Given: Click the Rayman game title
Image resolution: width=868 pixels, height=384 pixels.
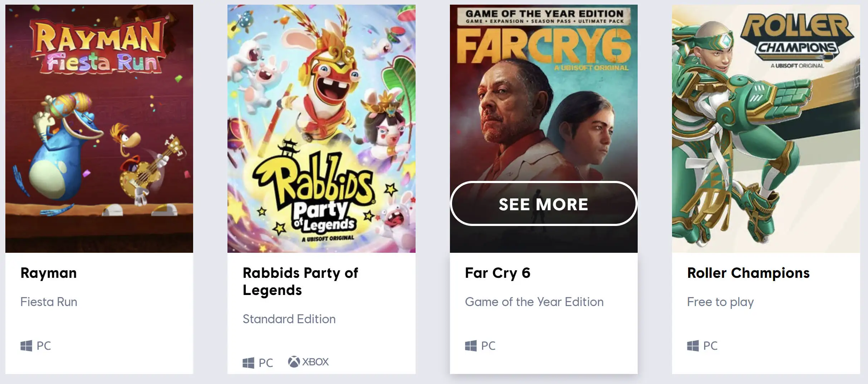Looking at the screenshot, I should [49, 273].
